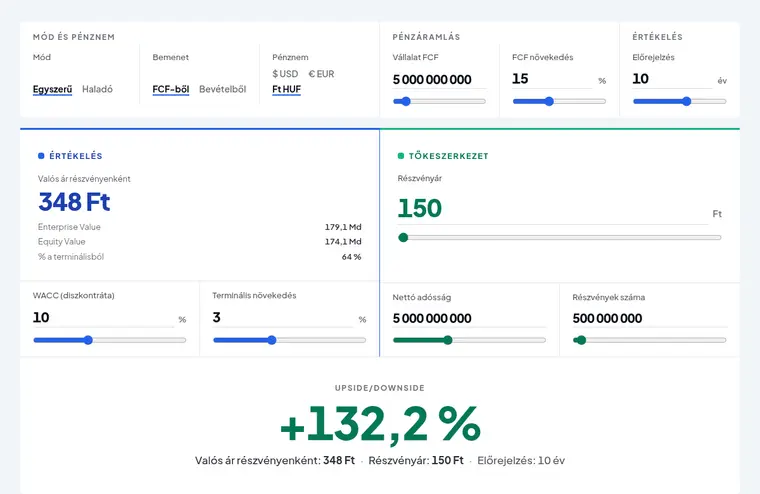Click the Equity Value 174,1 Md value
Viewport: 760px width, 494px height.
343,241
